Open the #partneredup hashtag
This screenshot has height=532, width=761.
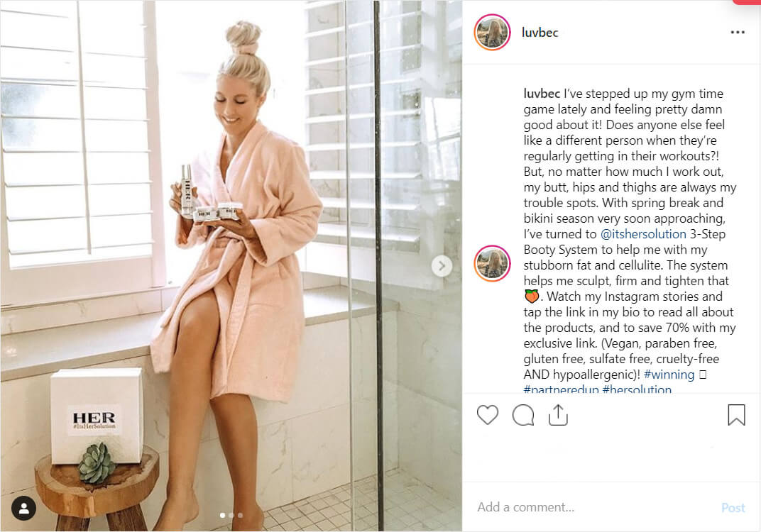561,389
